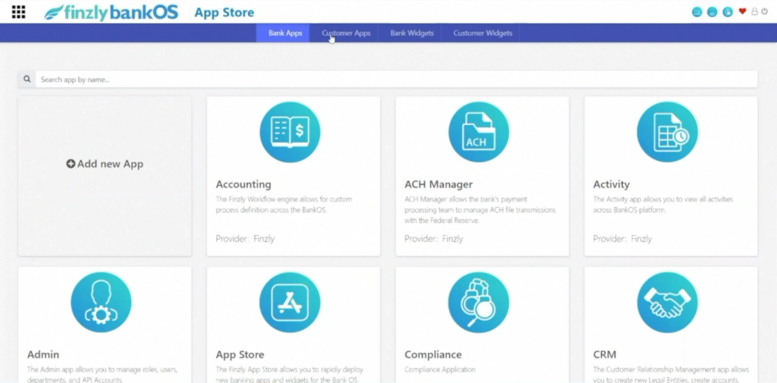This screenshot has width=777, height=383.
Task: Click the Admin card title
Action: tap(43, 355)
